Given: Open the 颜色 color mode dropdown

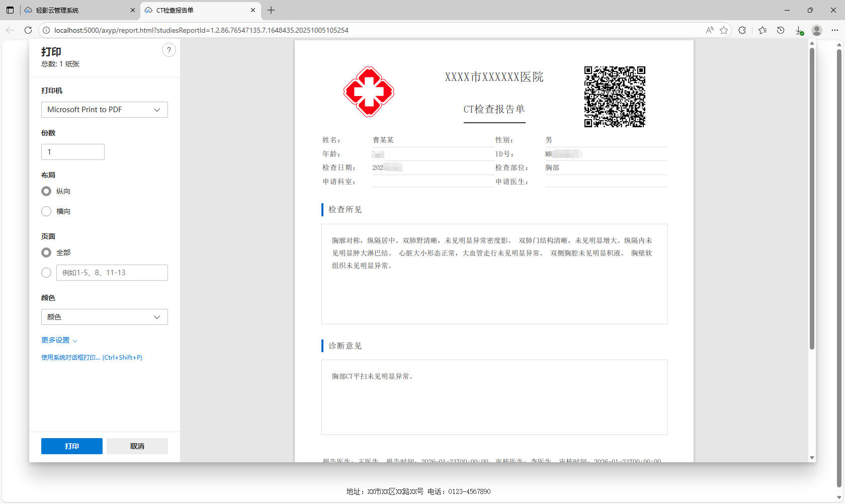Looking at the screenshot, I should (104, 317).
